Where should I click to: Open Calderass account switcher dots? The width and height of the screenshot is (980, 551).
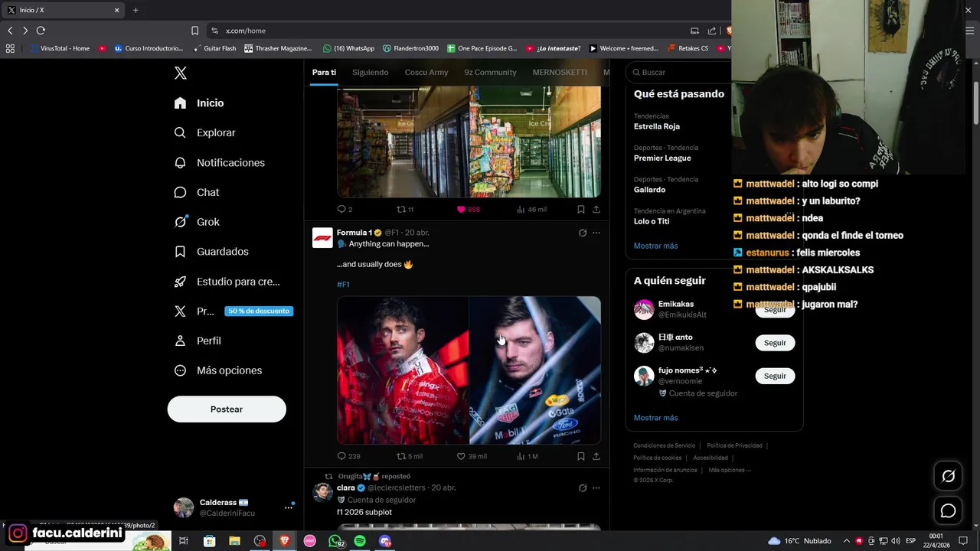(x=289, y=507)
